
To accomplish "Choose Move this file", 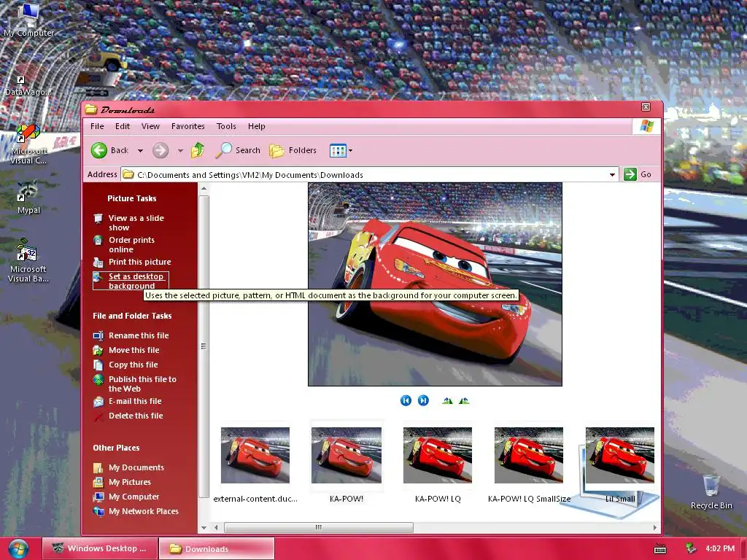I will point(134,350).
